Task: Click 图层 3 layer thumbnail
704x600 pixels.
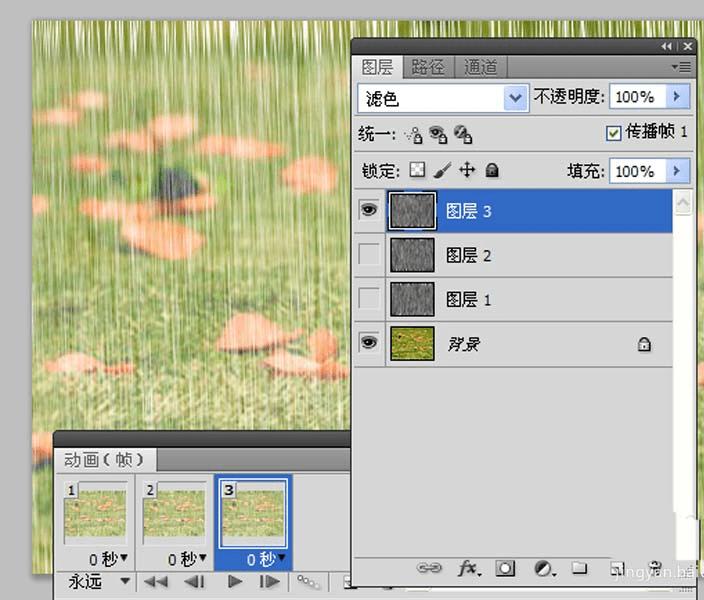Action: pyautogui.click(x=412, y=211)
